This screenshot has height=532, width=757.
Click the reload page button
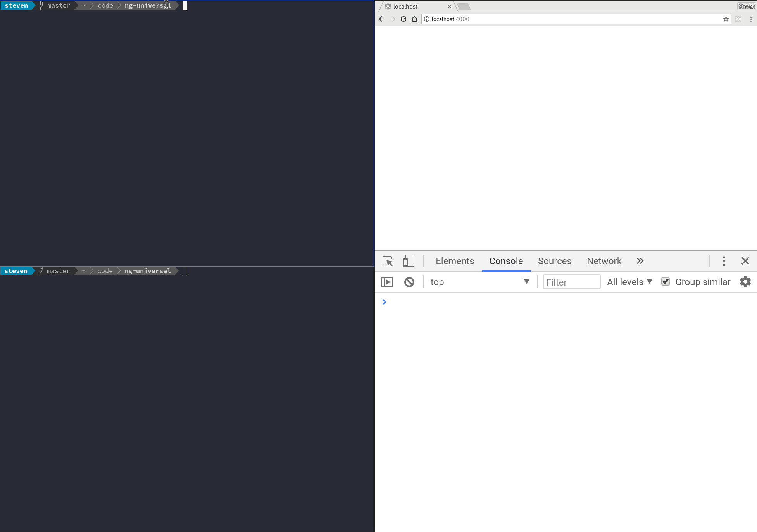pyautogui.click(x=404, y=19)
